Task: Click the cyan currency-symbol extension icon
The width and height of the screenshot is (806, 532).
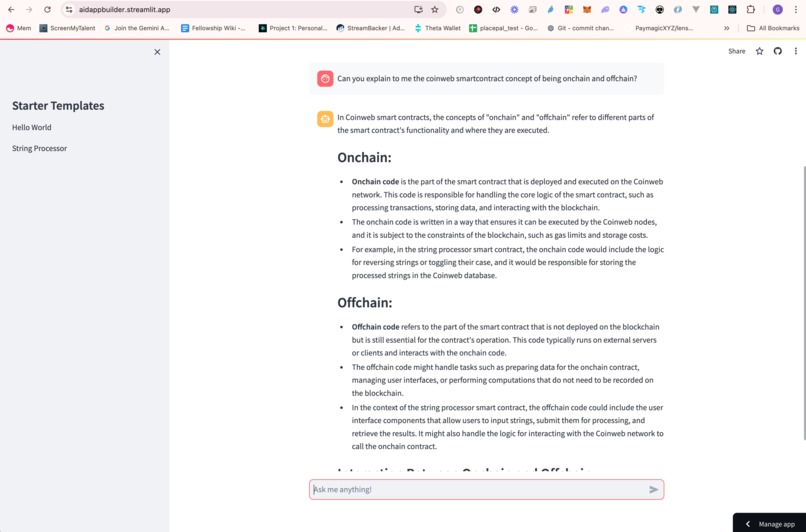Action: tap(641, 9)
